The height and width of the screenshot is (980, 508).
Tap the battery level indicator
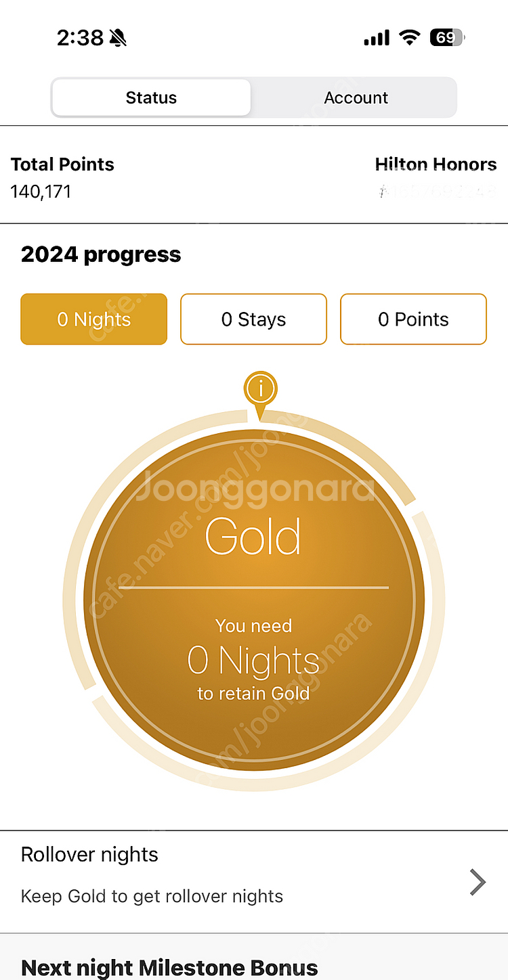coord(447,38)
